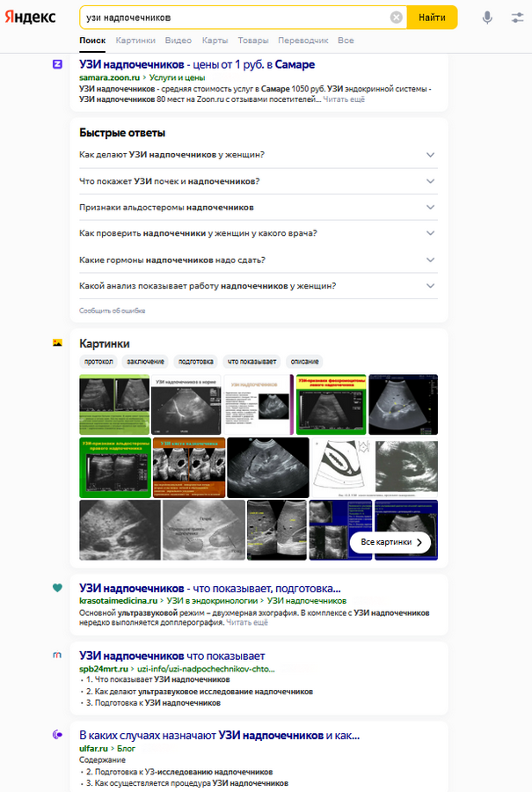Open the schematic drawing ultrasound thumbnail
The width and height of the screenshot is (532, 792).
click(x=375, y=468)
